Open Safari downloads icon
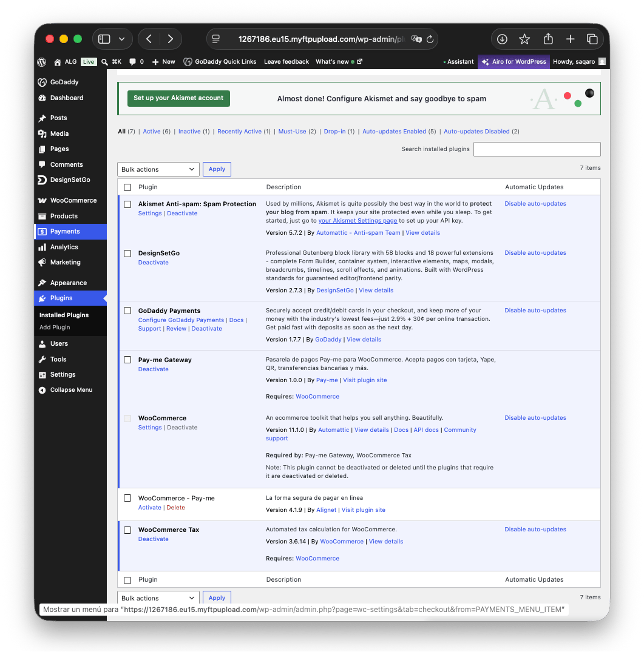The width and height of the screenshot is (644, 666). [502, 39]
